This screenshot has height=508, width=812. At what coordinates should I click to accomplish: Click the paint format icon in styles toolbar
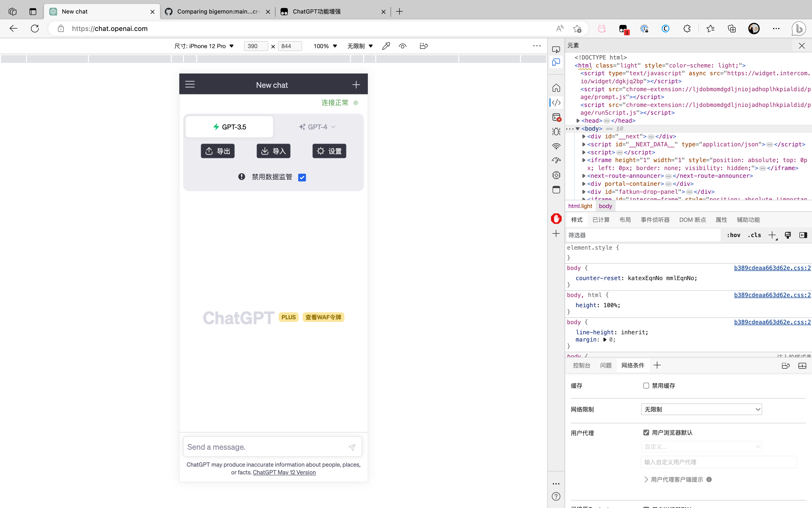click(x=788, y=235)
